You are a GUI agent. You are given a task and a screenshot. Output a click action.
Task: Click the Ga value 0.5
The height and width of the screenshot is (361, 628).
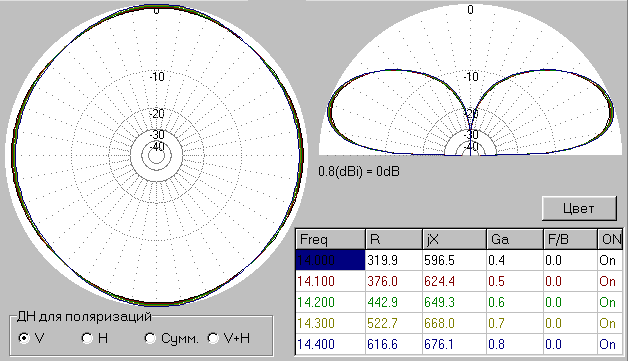pyautogui.click(x=515, y=281)
